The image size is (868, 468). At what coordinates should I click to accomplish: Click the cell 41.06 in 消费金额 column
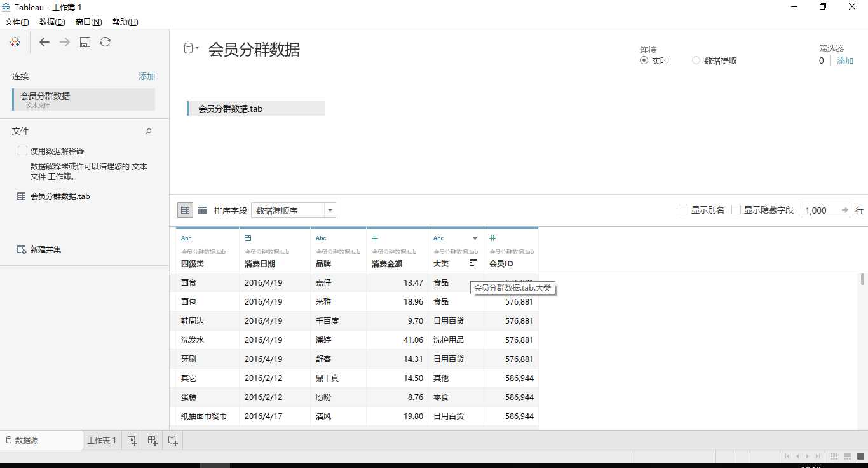click(x=397, y=340)
